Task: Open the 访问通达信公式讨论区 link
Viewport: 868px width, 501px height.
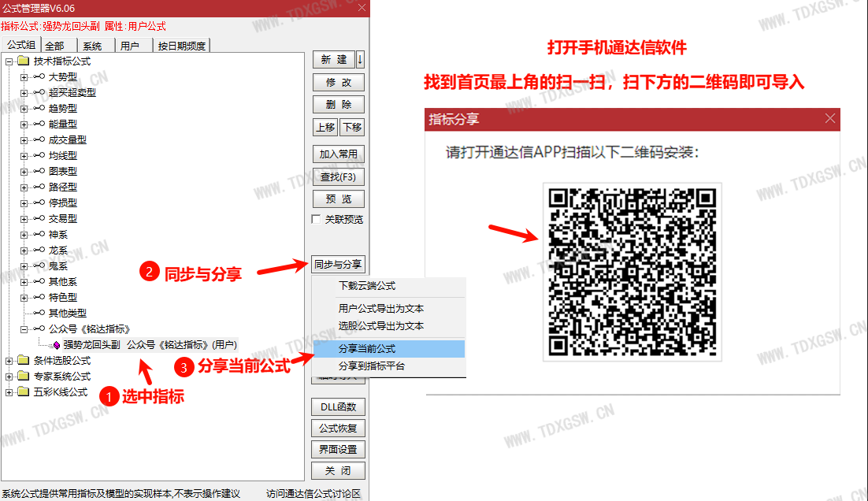Action: pos(313,493)
